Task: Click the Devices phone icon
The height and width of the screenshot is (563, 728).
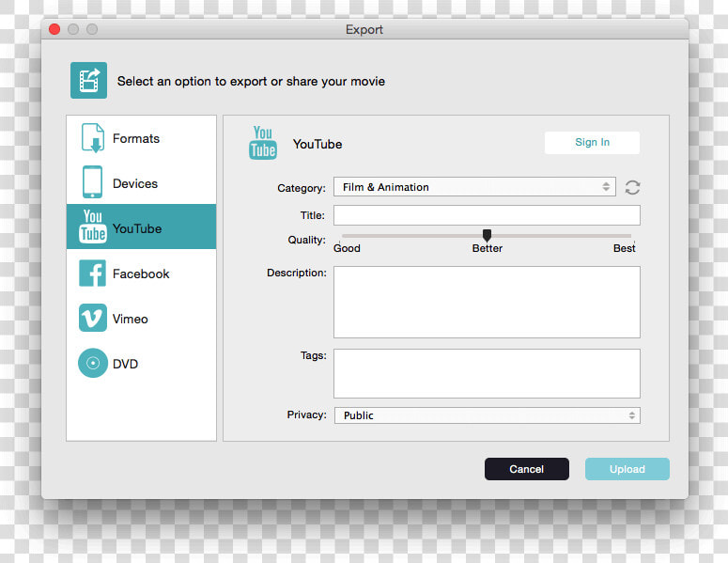Action: point(92,182)
